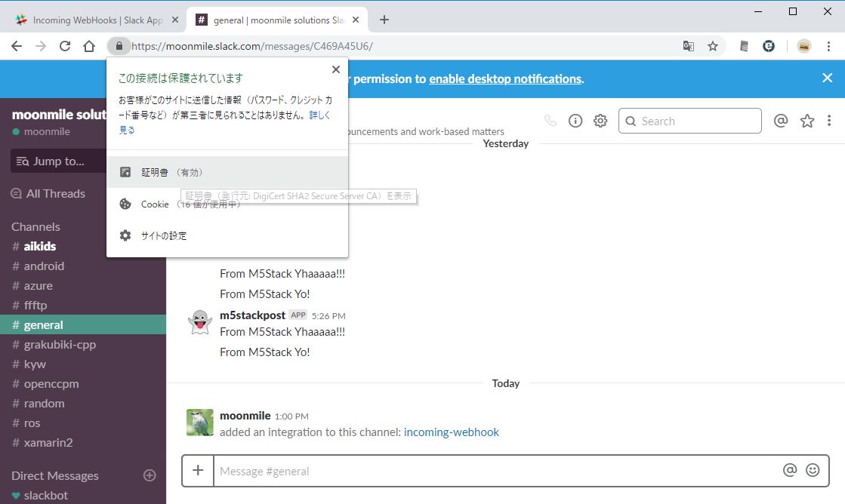
Task: Click the Search field in Slack header
Action: [689, 121]
